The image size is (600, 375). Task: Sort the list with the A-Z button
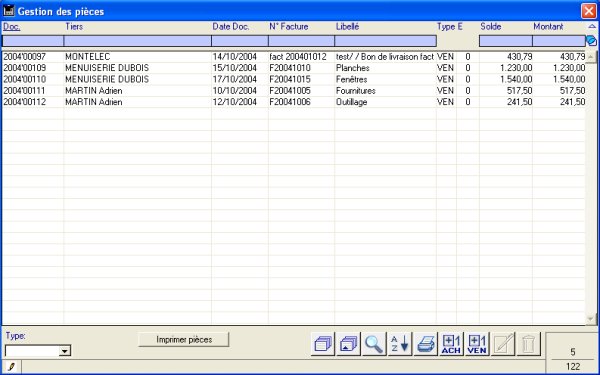[400, 344]
